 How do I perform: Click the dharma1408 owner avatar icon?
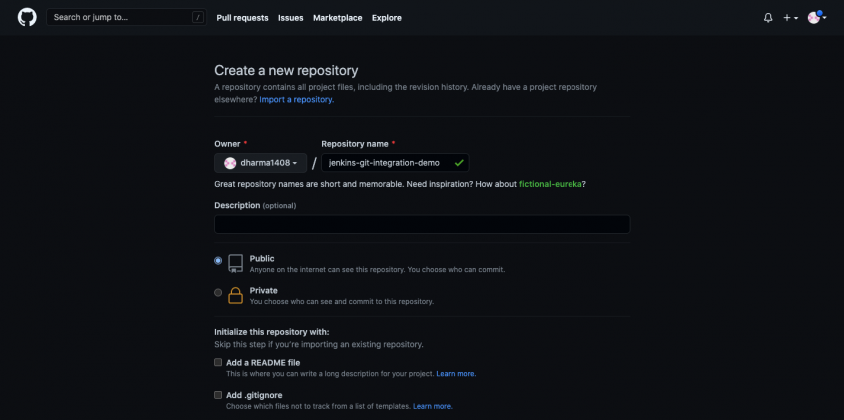(x=230, y=163)
